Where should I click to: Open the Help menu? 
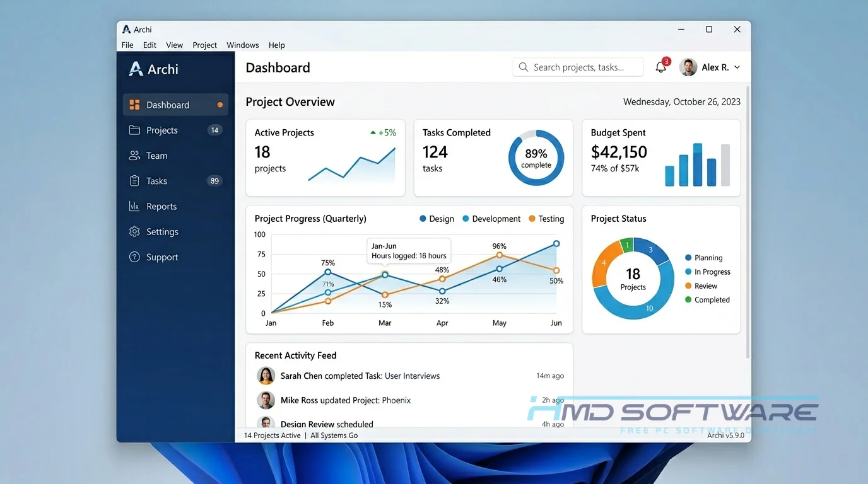[x=277, y=45]
